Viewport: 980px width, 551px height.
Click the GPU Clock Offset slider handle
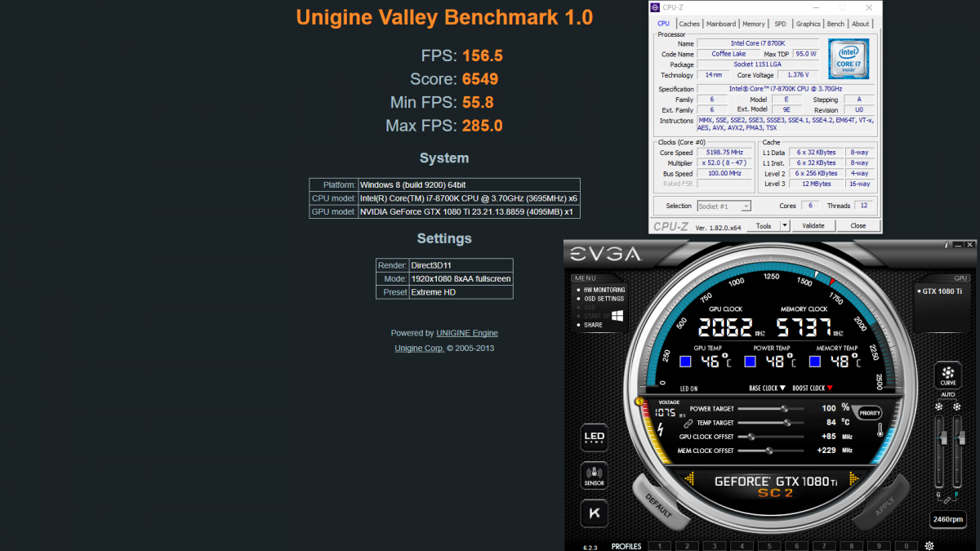click(x=751, y=437)
